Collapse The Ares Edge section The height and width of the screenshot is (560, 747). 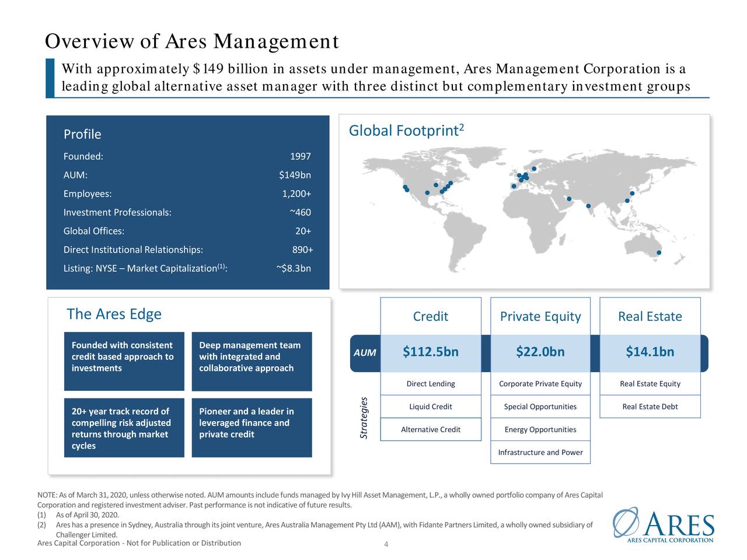tap(114, 314)
